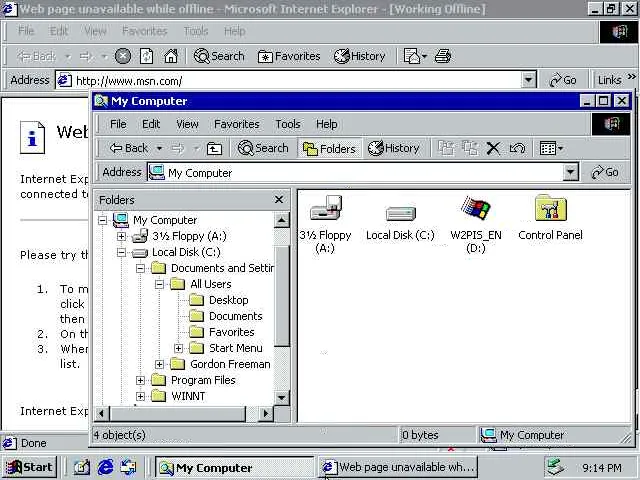Click Print icon in Internet Explorer toolbar
The height and width of the screenshot is (480, 640).
[x=443, y=56]
